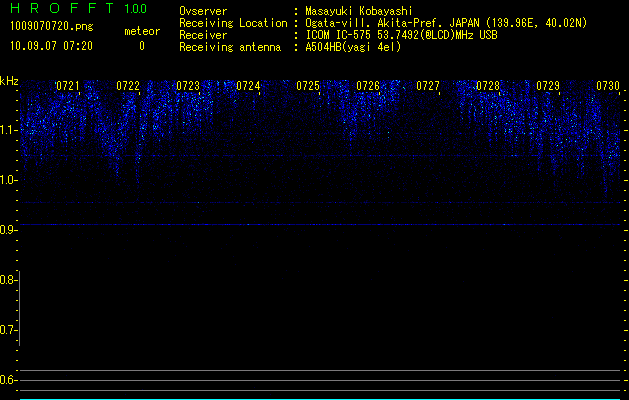Click receiver value ICOM IC-575 53.7492 MHz USB
Screen dimensions: 629x400
pos(401,35)
